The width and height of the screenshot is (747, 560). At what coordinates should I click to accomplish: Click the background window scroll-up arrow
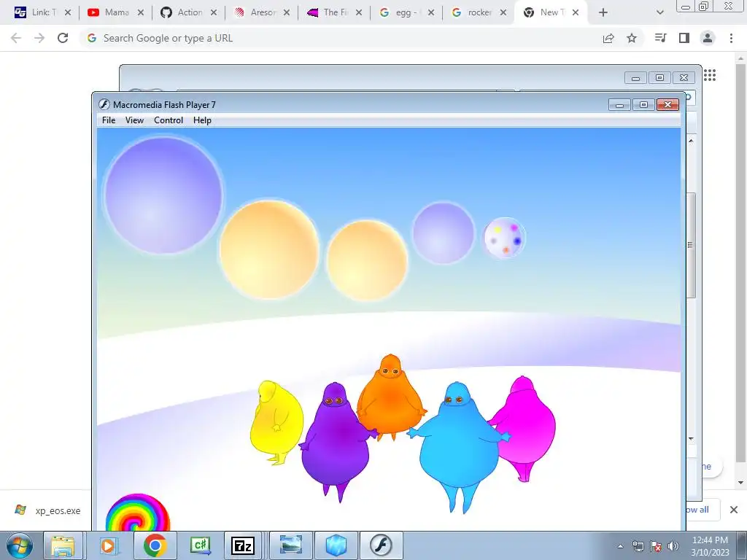691,141
